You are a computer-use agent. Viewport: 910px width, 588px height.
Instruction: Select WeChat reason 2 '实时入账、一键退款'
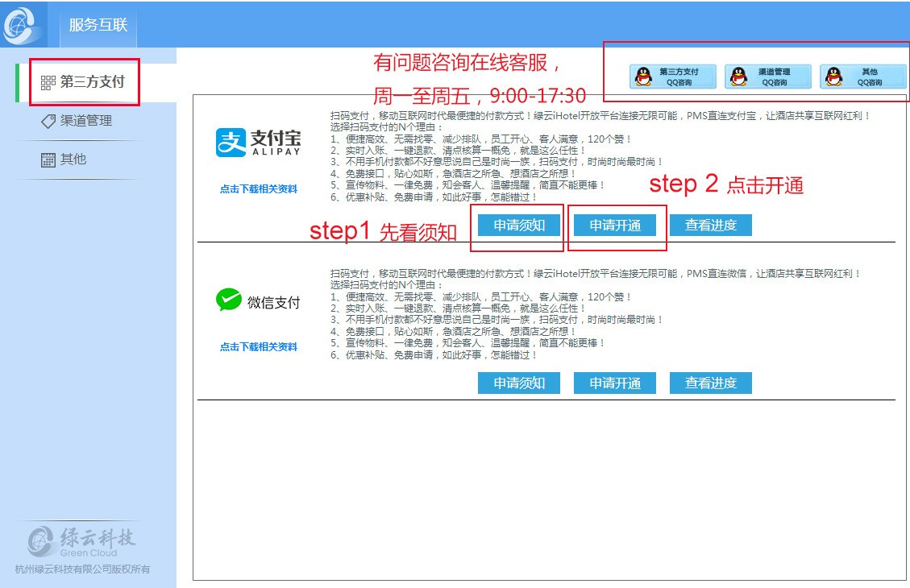[459, 308]
